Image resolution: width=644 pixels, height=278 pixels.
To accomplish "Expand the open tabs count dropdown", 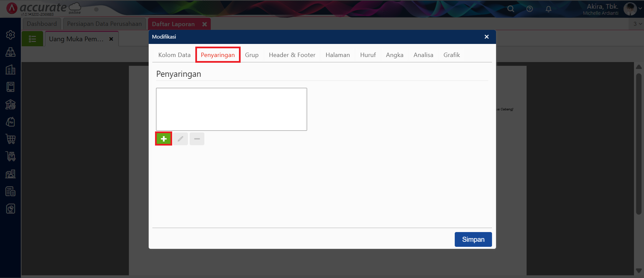I will (637, 24).
